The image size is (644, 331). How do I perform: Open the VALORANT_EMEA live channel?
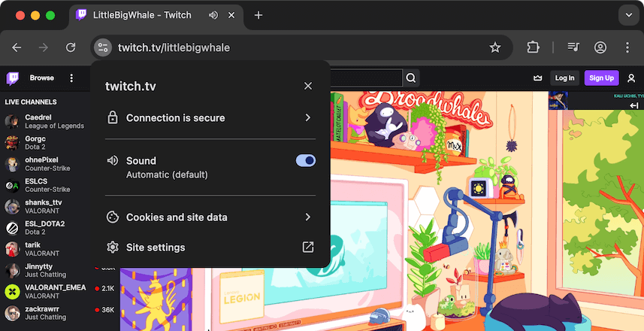coord(60,292)
